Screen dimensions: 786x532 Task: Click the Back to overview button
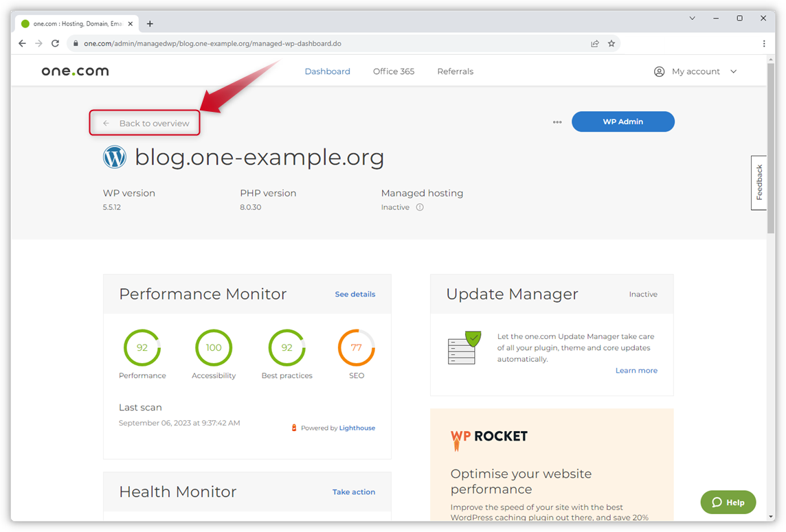coord(144,122)
